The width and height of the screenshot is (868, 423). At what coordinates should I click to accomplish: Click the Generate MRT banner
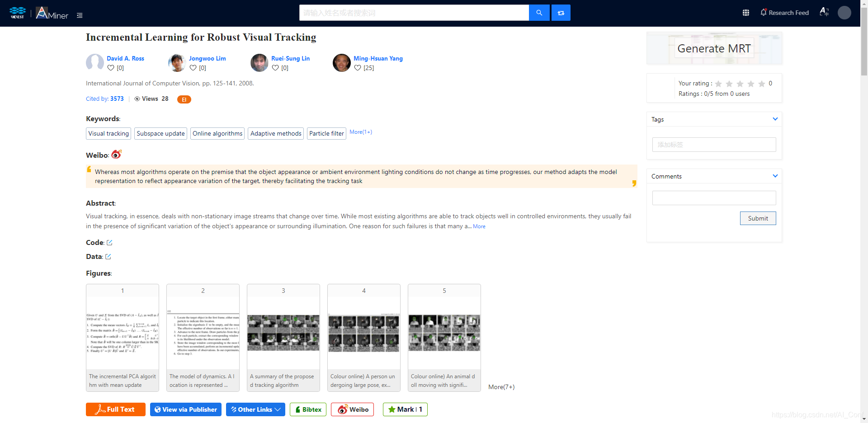pyautogui.click(x=714, y=48)
